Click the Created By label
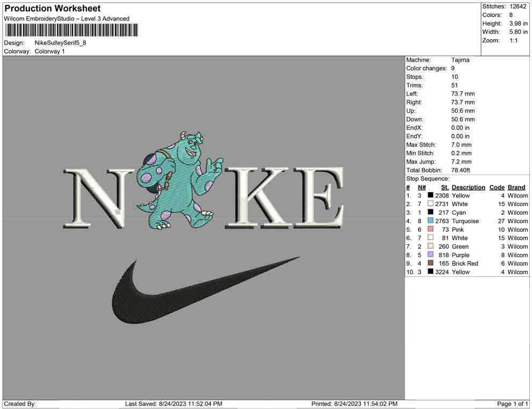The height and width of the screenshot is (409, 532). [x=20, y=404]
